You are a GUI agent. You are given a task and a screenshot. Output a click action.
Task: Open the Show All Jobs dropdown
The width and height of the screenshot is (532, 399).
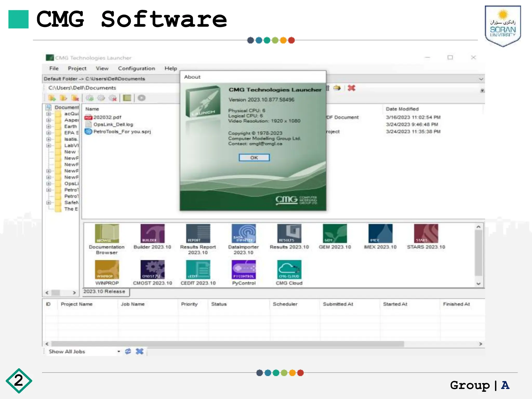coord(119,351)
